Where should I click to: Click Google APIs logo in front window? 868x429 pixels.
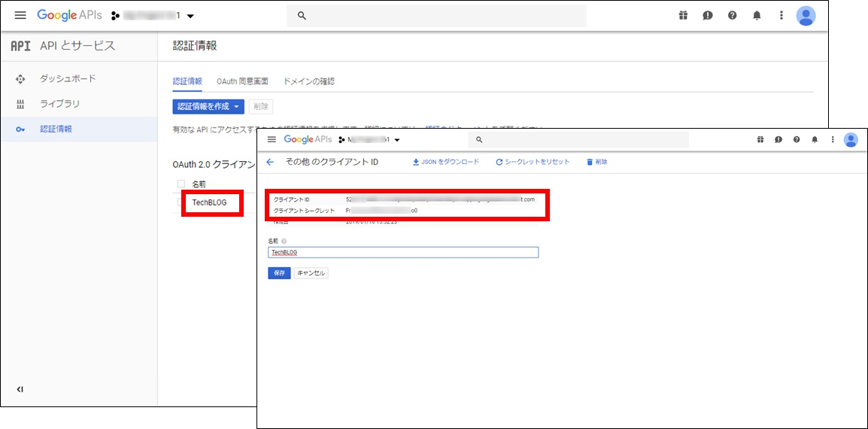308,140
